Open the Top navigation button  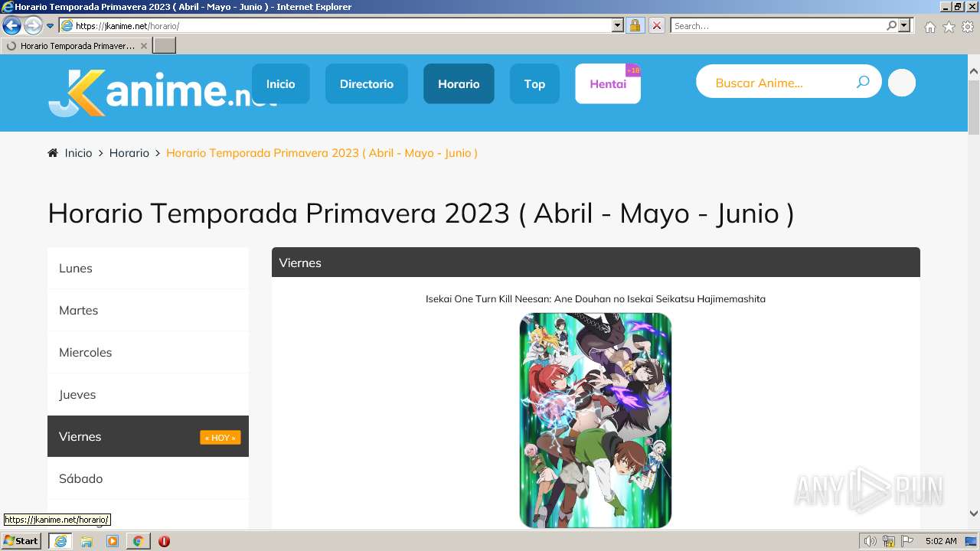coord(534,83)
